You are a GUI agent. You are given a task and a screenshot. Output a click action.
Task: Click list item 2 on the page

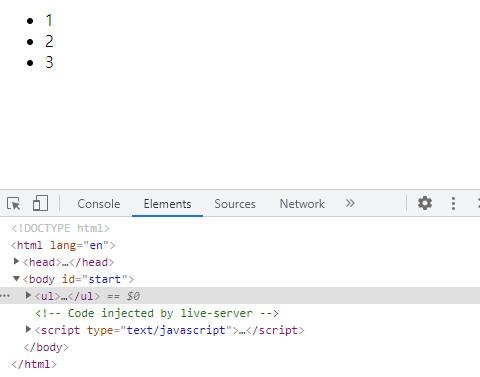click(x=49, y=41)
